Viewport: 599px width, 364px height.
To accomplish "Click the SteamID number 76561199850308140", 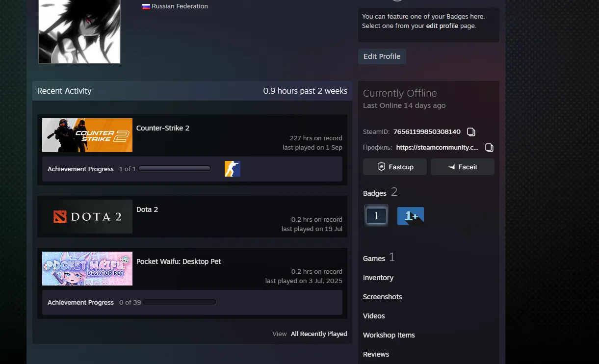I will click(x=427, y=132).
